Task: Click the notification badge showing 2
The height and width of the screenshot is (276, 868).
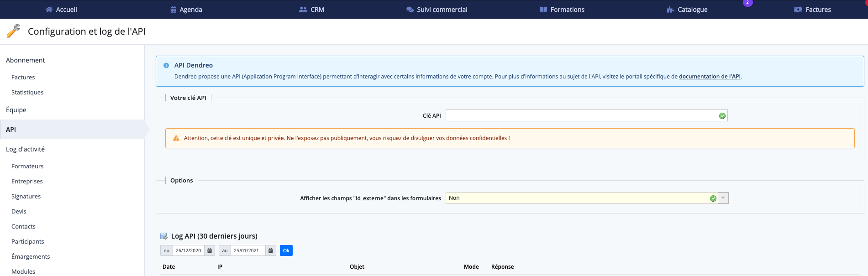Action: coord(747,3)
